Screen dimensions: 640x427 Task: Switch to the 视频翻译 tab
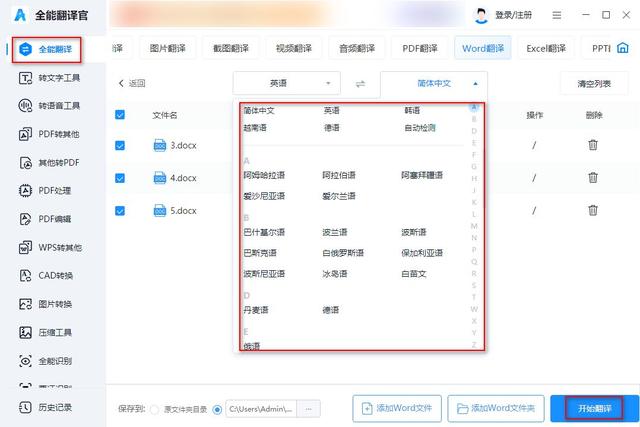pos(294,48)
